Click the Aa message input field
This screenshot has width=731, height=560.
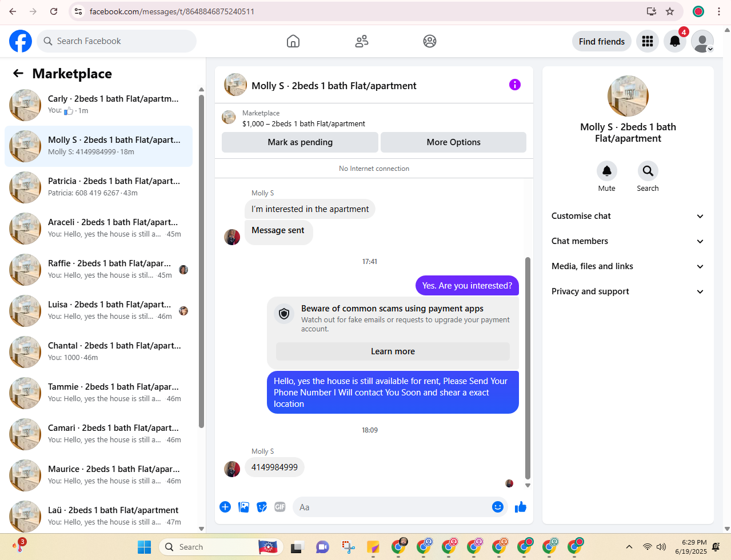tap(401, 507)
